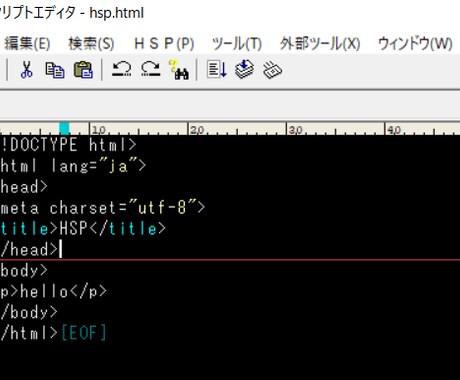460x380 pixels.
Task: Click the last toolbar keyboard-like icon
Action: point(273,70)
